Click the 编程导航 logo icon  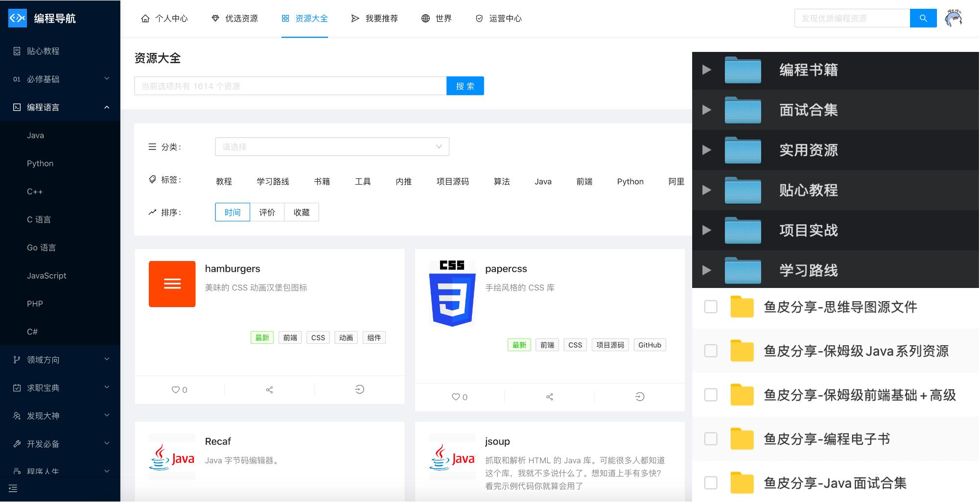point(17,18)
